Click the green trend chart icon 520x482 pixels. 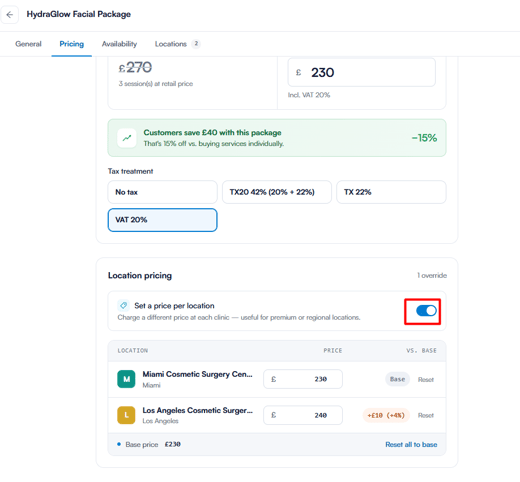127,138
